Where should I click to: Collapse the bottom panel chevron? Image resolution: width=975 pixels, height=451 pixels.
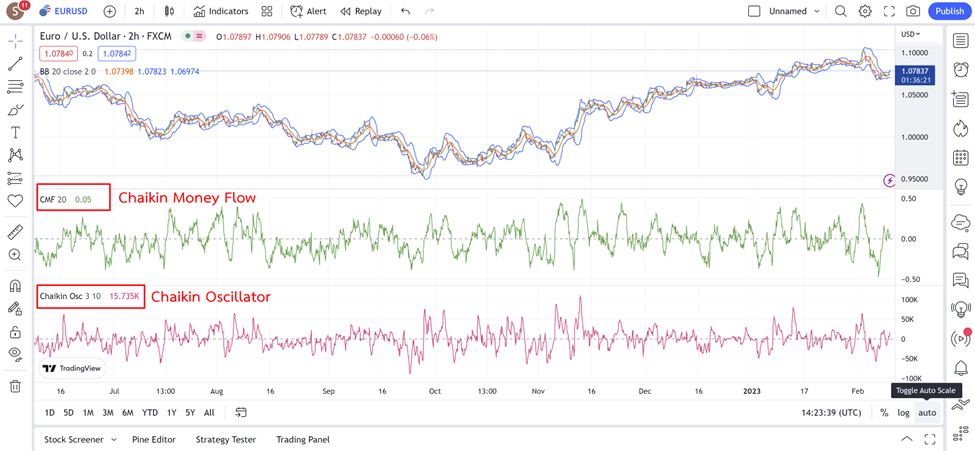pos(907,439)
